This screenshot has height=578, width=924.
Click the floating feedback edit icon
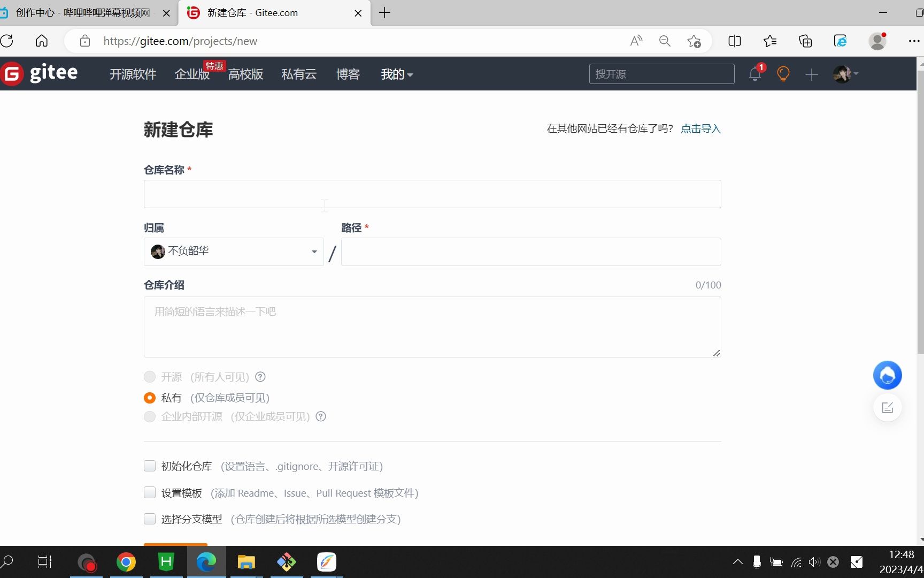(888, 408)
